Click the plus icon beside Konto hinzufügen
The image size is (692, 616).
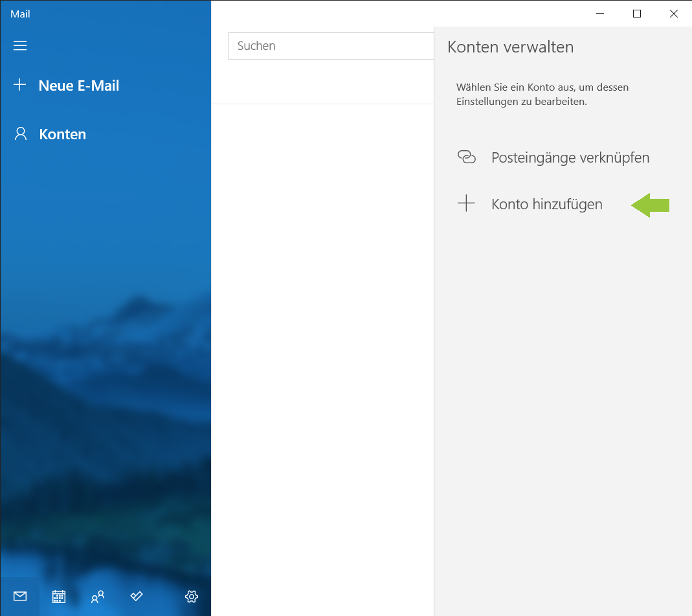click(x=466, y=204)
